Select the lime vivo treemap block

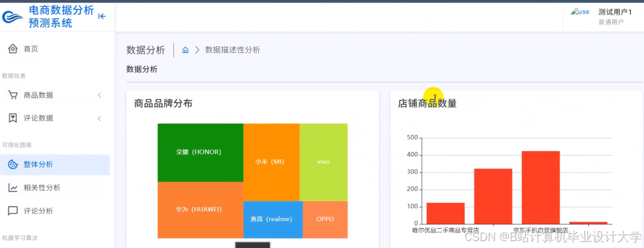324,162
